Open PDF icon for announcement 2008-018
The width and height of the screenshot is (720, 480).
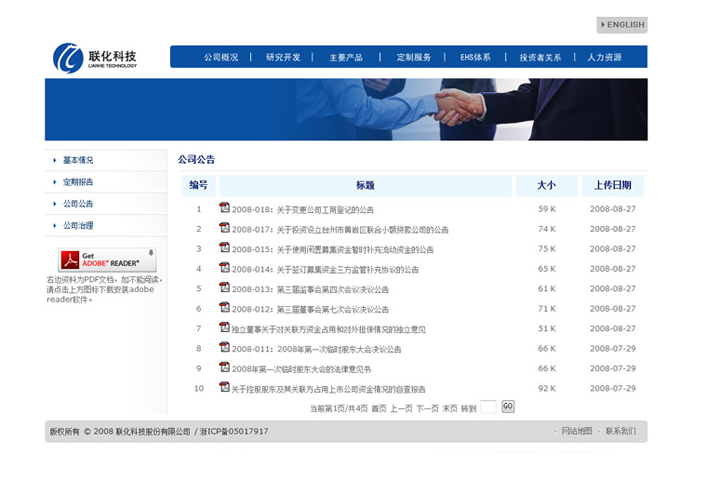click(x=225, y=208)
